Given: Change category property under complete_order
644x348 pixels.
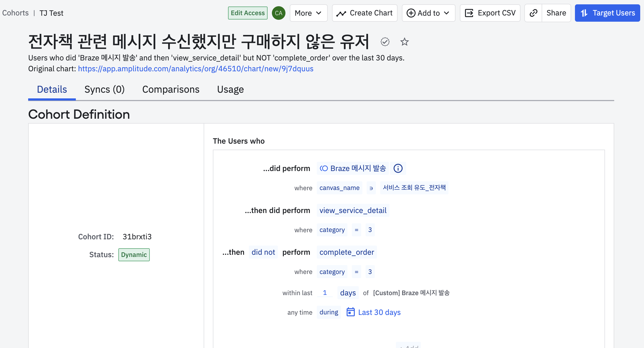Looking at the screenshot, I should (332, 272).
